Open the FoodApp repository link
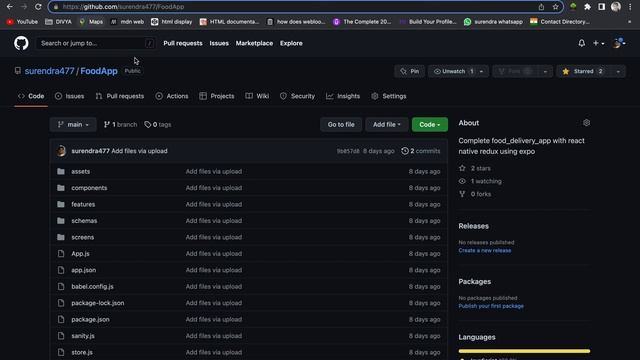This screenshot has width=640, height=360. coord(99,71)
